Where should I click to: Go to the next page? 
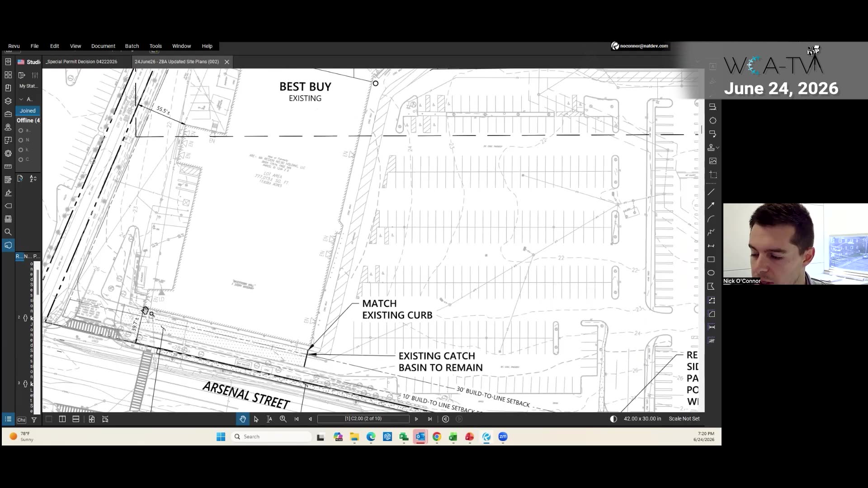pos(416,419)
